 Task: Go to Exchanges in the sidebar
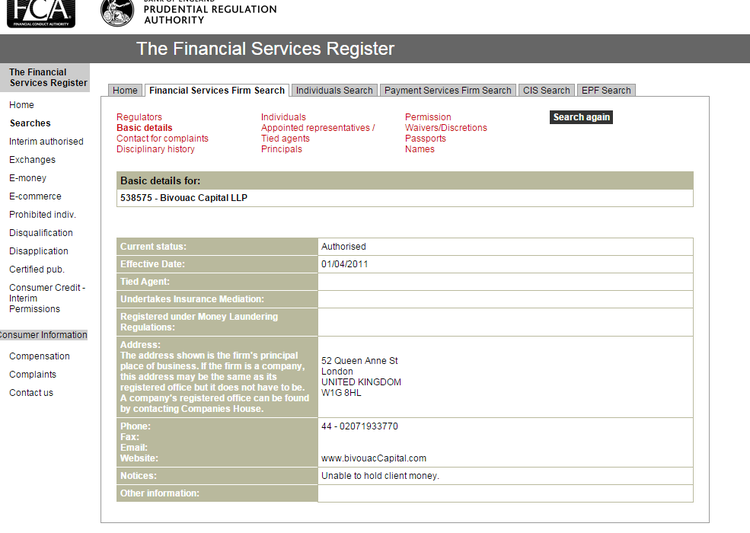point(32,160)
